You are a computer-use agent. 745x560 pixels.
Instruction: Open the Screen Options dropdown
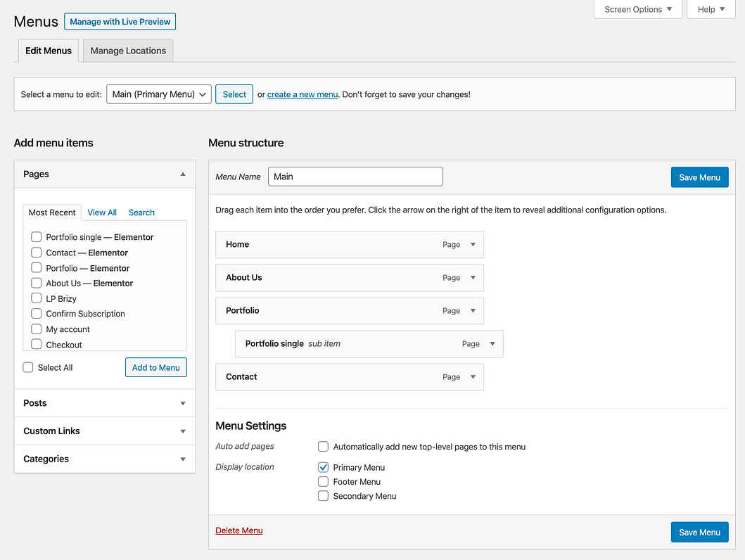(x=637, y=9)
